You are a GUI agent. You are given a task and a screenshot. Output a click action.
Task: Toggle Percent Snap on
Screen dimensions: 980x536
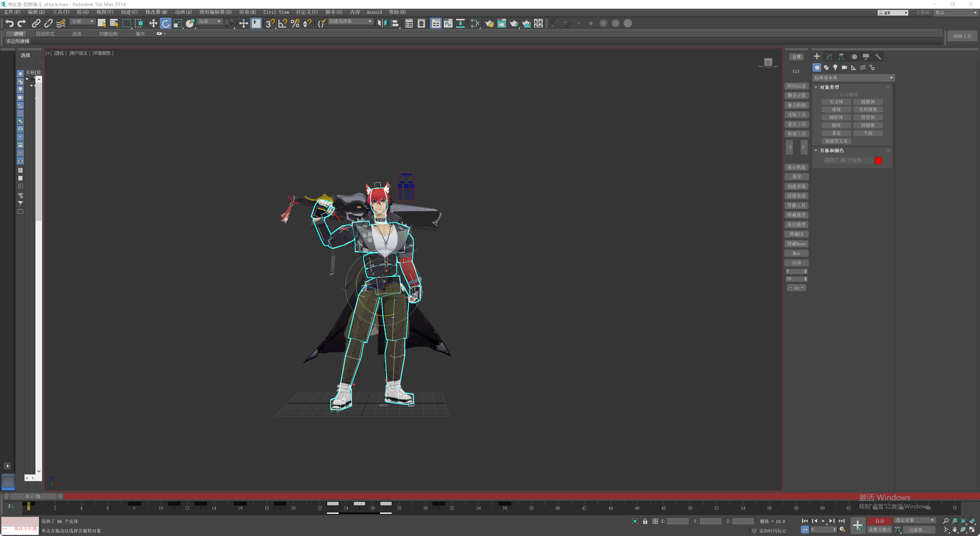[x=295, y=23]
